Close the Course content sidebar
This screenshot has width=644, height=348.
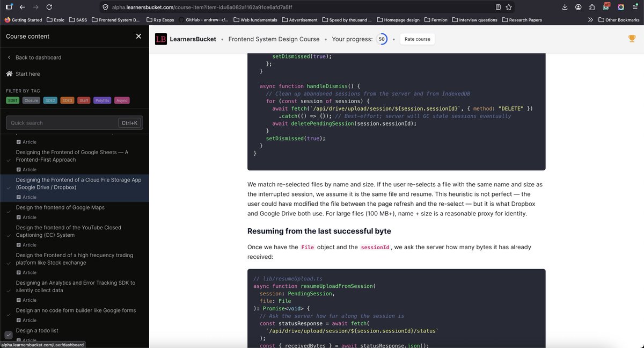(x=138, y=37)
